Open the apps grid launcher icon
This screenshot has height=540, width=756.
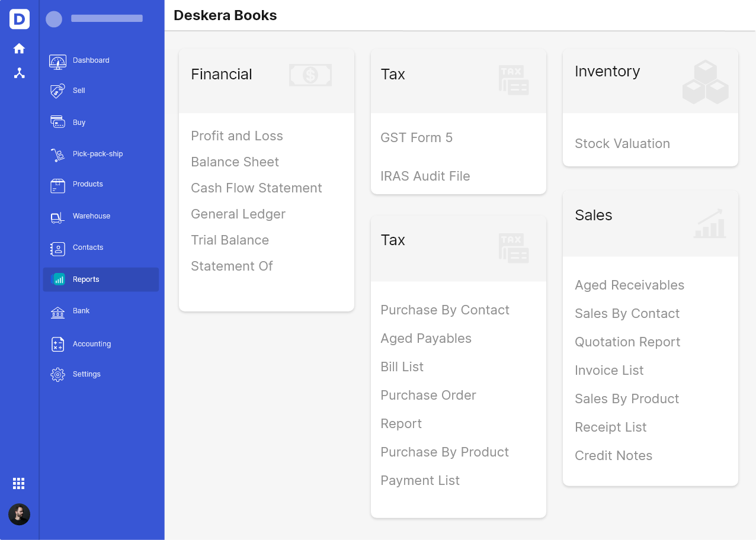(19, 484)
